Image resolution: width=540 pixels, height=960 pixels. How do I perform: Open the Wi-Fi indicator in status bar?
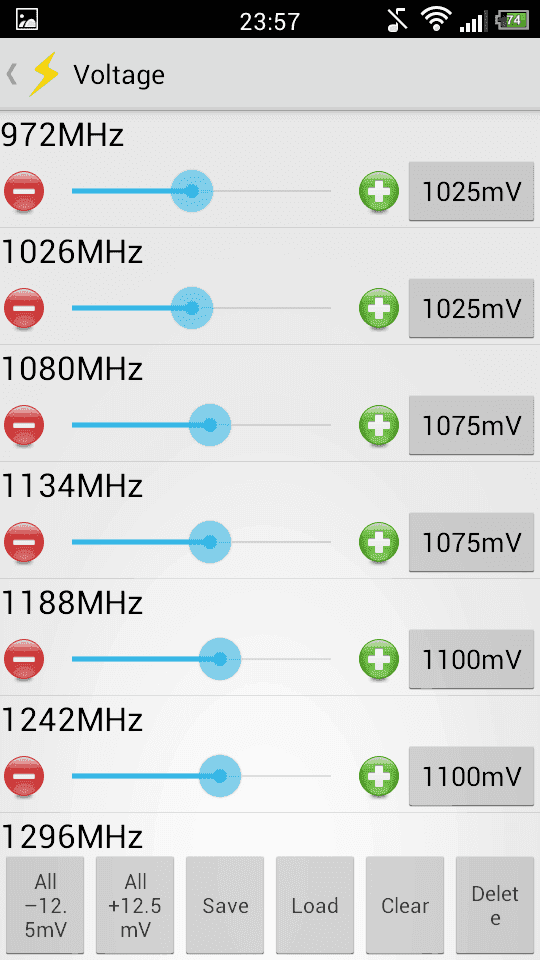tap(435, 20)
